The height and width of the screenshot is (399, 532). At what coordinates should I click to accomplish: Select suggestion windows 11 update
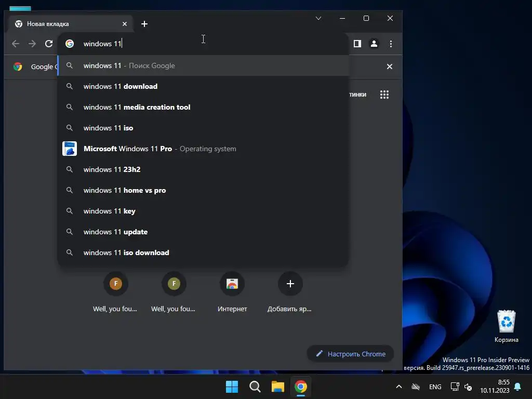[203, 232]
